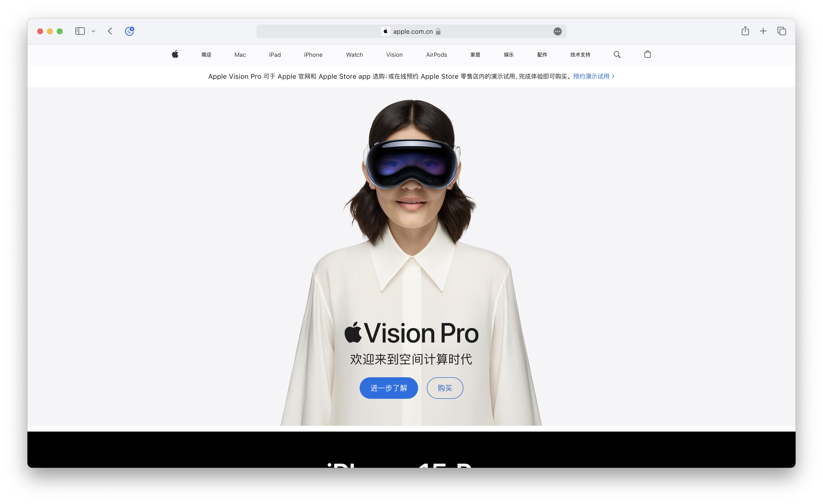This screenshot has height=504, width=823.
Task: Open the Watch menu item
Action: click(354, 55)
